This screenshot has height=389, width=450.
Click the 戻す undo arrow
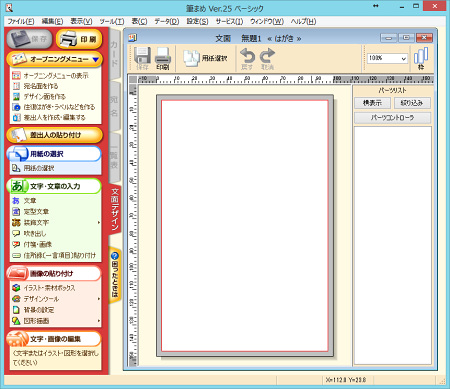(248, 59)
